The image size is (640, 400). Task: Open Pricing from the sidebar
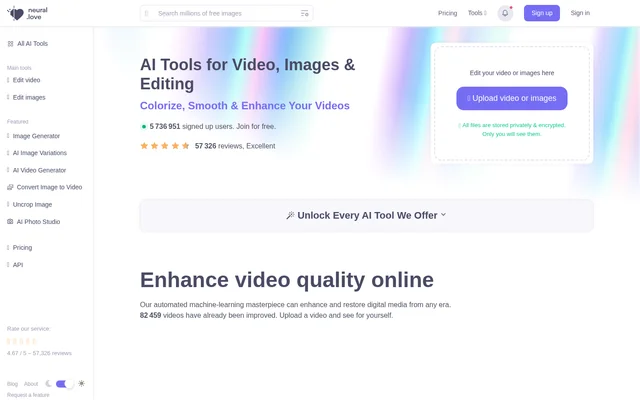20,248
